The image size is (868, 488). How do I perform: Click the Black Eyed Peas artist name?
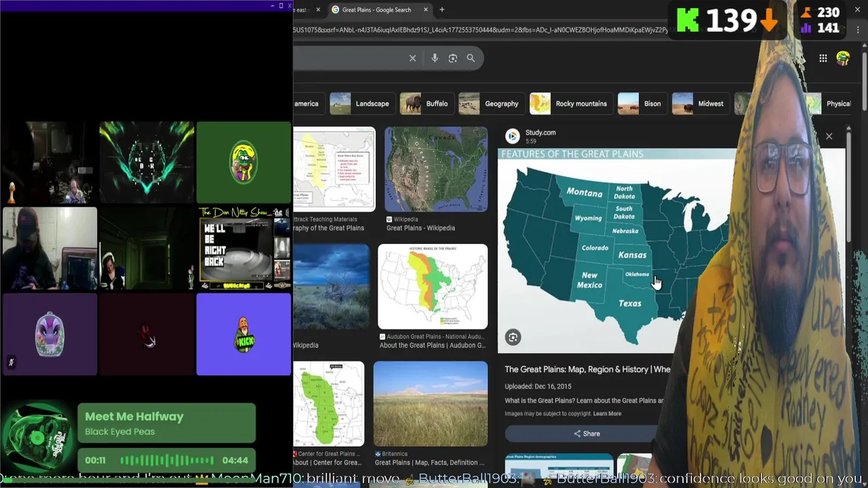click(120, 432)
